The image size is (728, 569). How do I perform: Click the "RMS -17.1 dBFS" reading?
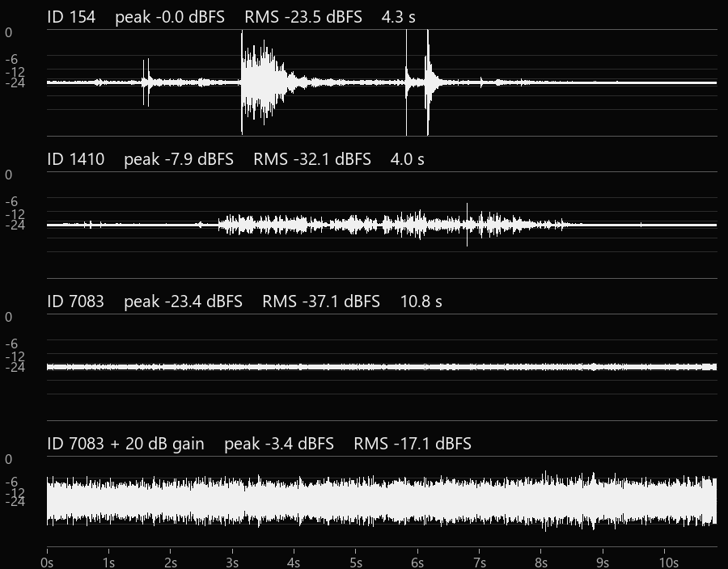(413, 445)
